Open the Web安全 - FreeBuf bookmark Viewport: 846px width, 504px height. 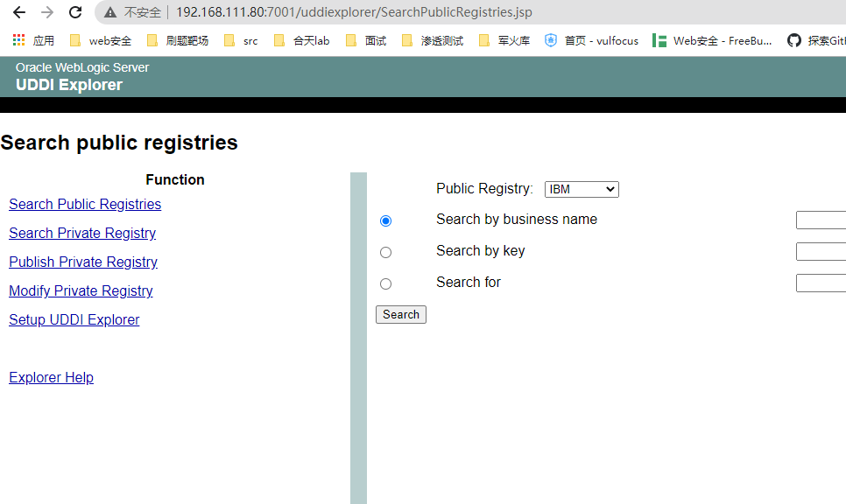[712, 40]
